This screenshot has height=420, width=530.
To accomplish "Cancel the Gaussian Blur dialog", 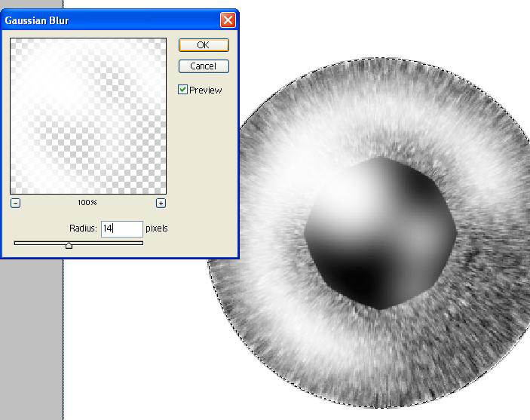I will [x=204, y=66].
